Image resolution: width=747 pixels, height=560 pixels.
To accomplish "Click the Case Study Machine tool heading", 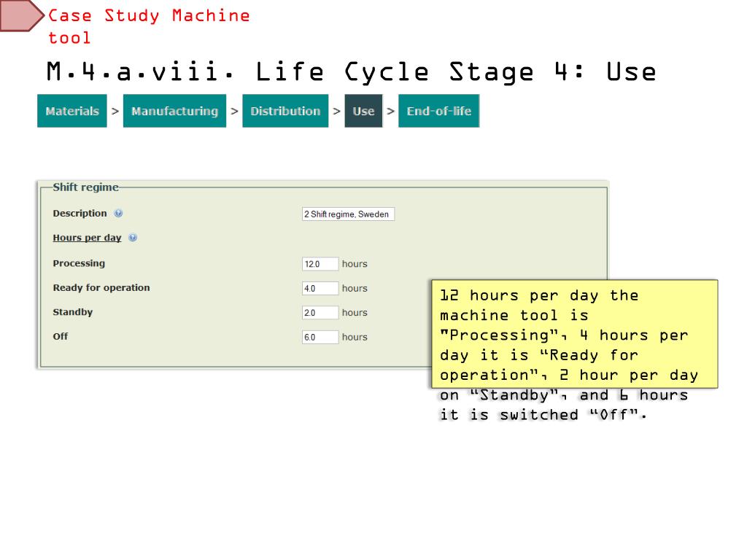I will (x=149, y=27).
